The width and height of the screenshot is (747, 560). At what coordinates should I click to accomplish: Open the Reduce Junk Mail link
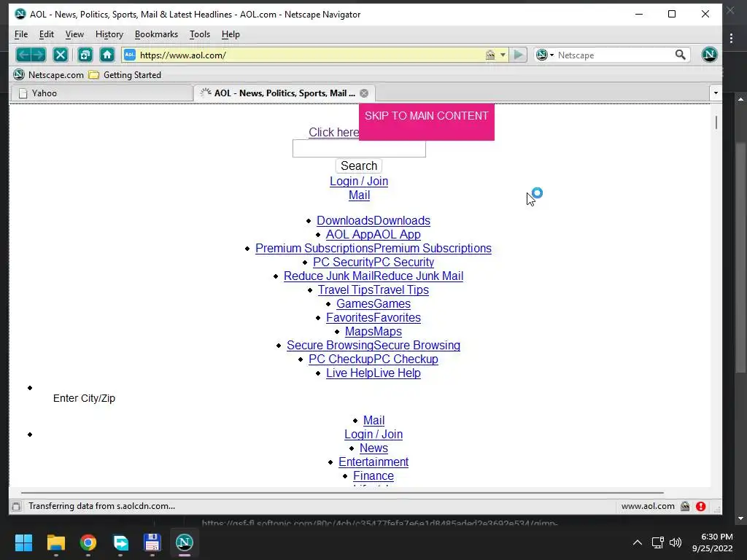click(373, 276)
